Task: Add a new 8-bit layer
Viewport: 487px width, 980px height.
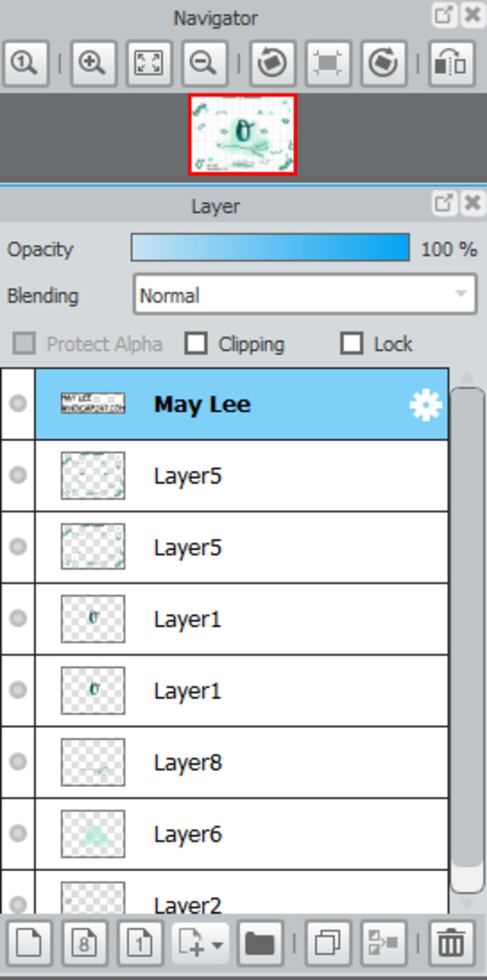Action: click(85, 943)
